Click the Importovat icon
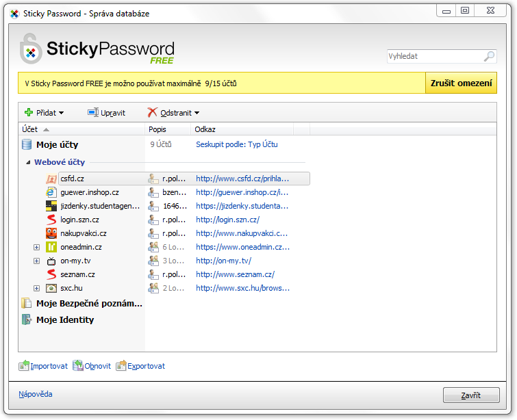 coord(24,366)
